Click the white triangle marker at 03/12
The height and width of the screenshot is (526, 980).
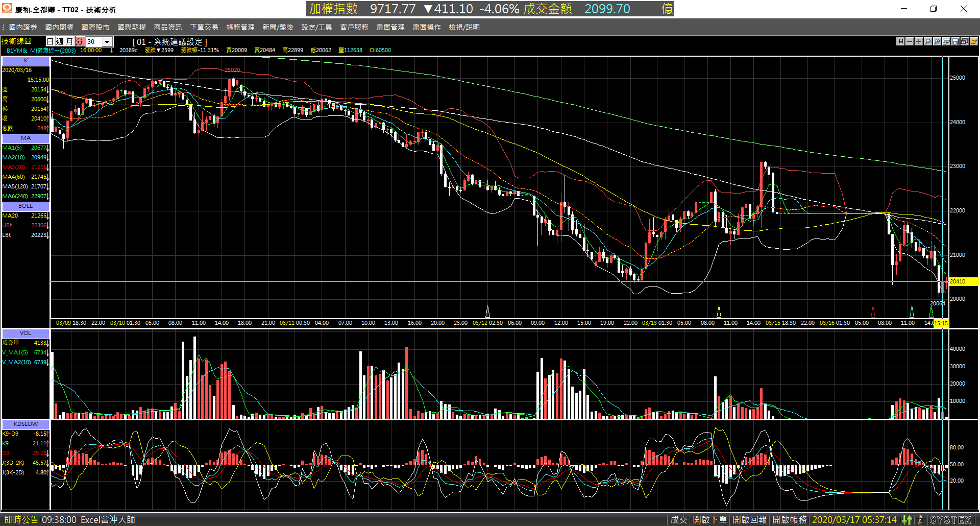click(487, 312)
